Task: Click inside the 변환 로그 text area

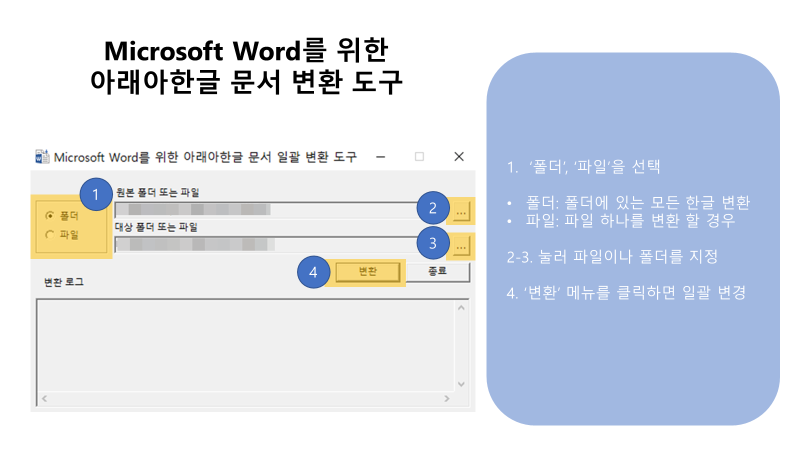Action: pyautogui.click(x=245, y=346)
